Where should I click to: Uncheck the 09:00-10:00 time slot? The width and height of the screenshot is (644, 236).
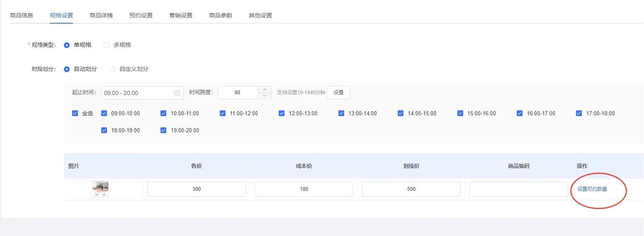click(x=104, y=113)
